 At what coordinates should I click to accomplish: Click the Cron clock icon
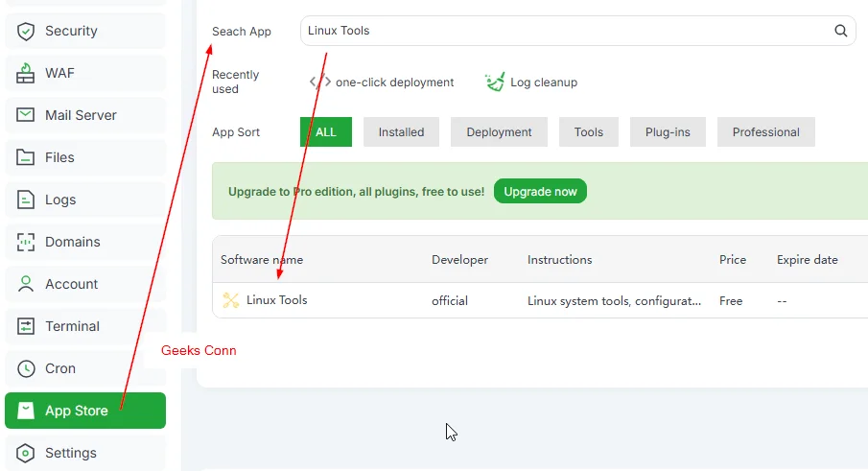click(26, 368)
